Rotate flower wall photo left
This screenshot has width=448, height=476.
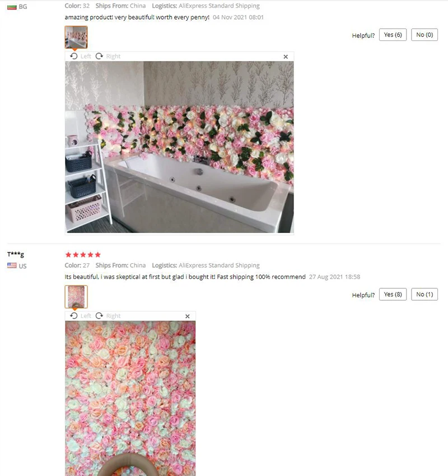click(x=81, y=316)
